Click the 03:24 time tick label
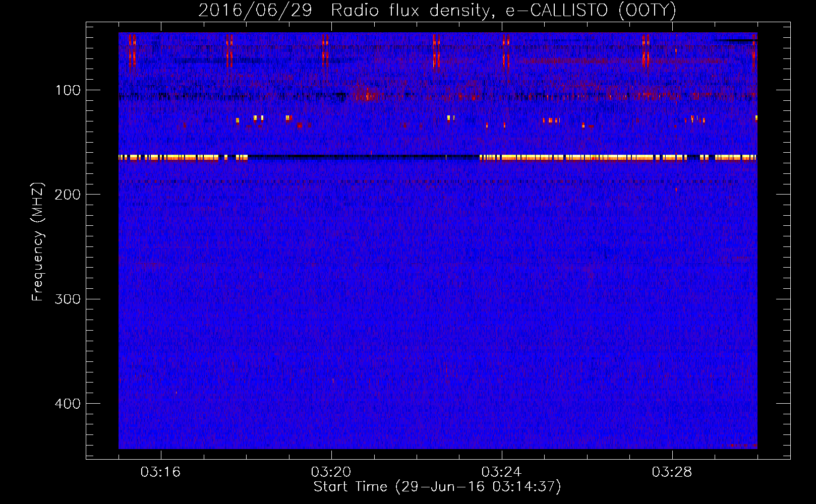 click(x=501, y=472)
